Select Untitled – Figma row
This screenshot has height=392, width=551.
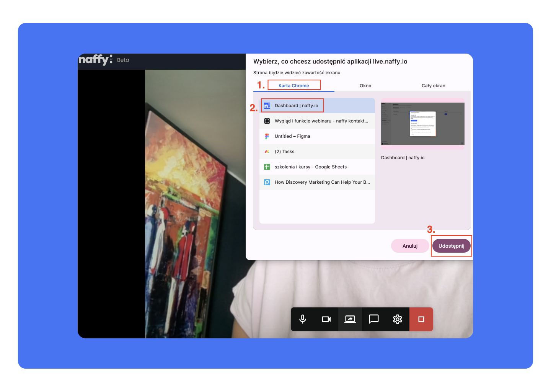[x=317, y=136]
